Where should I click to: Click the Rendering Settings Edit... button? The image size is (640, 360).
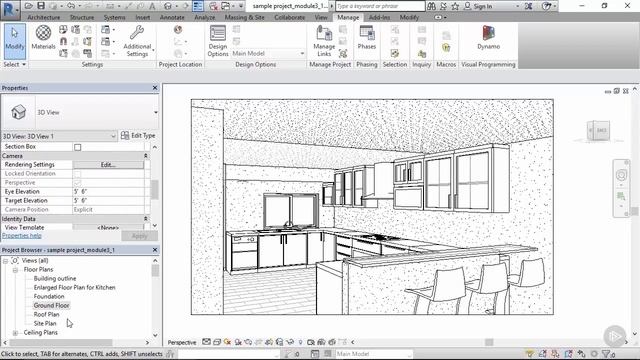(x=108, y=165)
